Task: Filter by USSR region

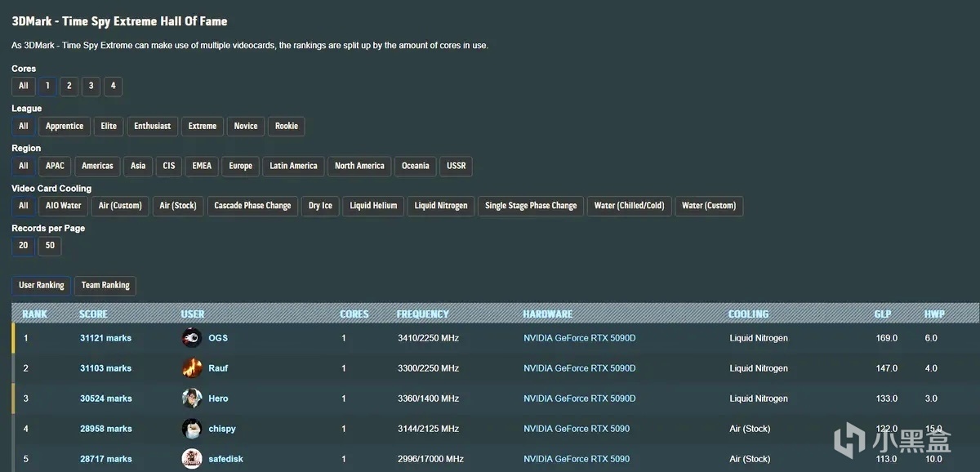Action: click(x=457, y=166)
